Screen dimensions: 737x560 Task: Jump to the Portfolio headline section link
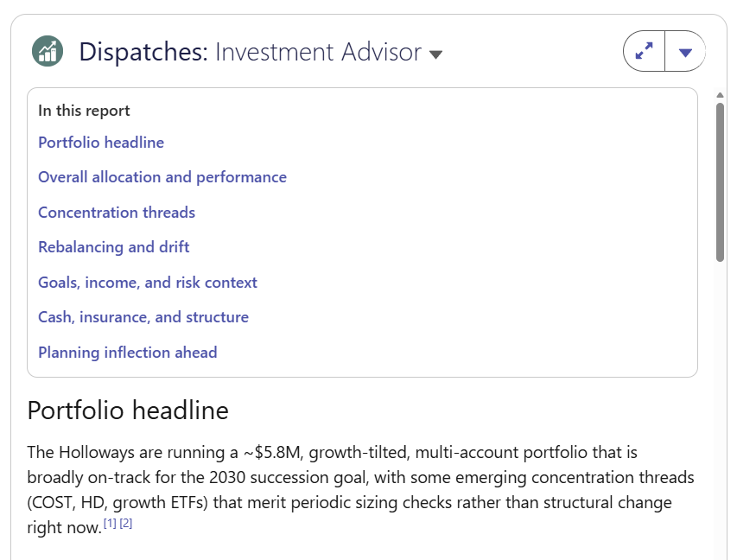[101, 143]
